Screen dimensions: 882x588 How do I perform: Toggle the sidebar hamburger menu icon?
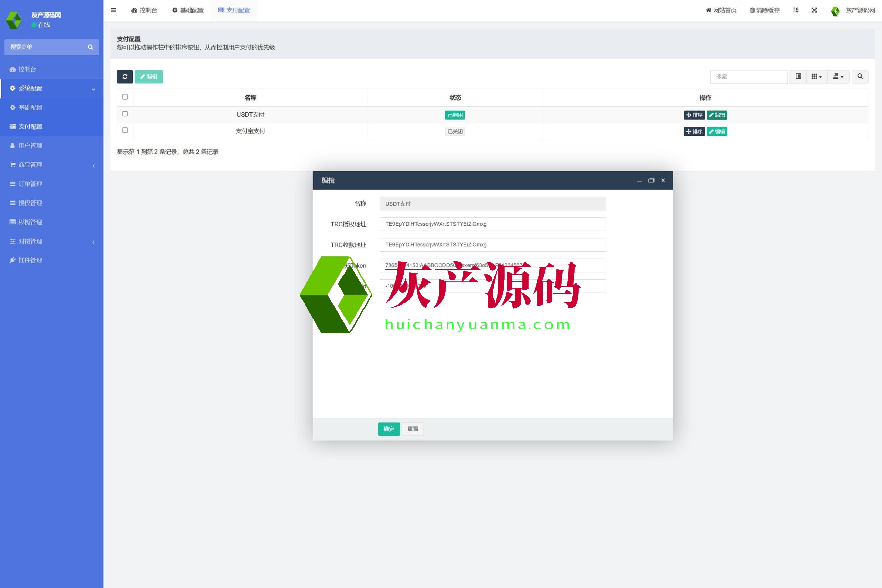coord(114,10)
